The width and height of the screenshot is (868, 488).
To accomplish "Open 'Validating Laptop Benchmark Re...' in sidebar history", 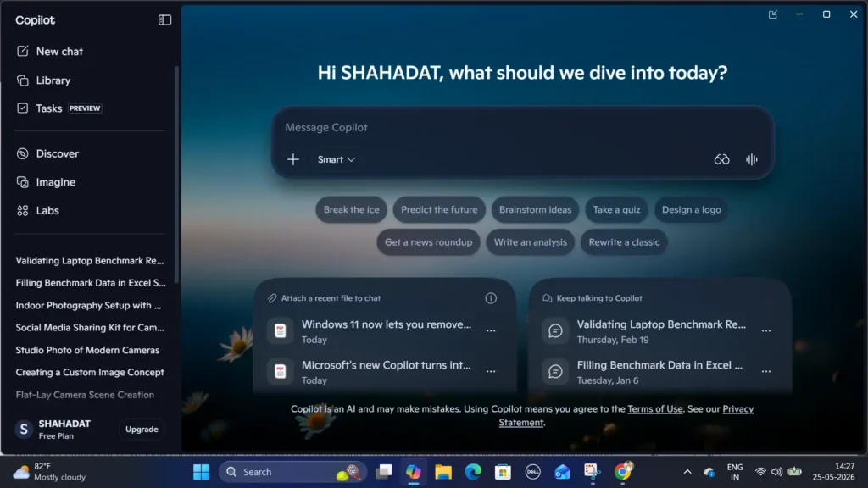I will [90, 261].
